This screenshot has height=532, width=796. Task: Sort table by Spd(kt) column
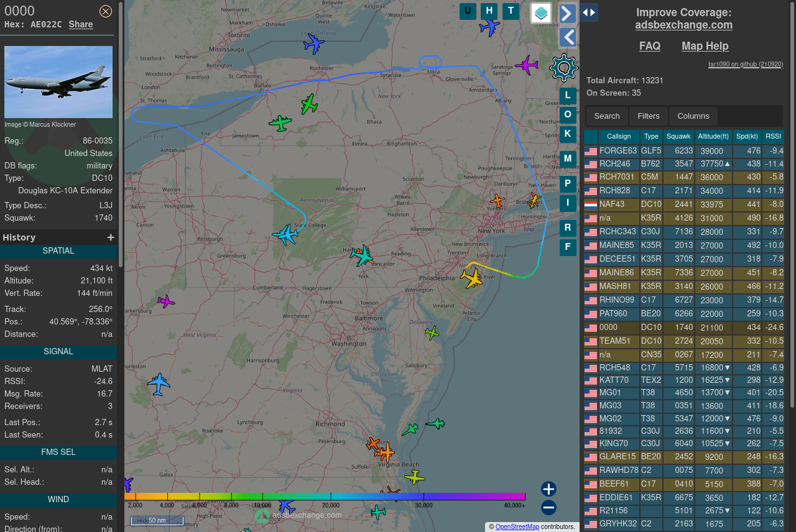[747, 137]
